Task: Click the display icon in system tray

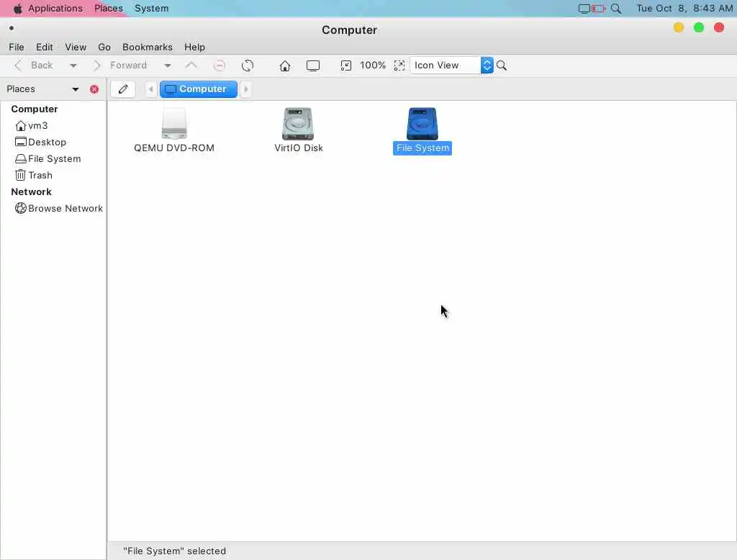Action: point(584,9)
